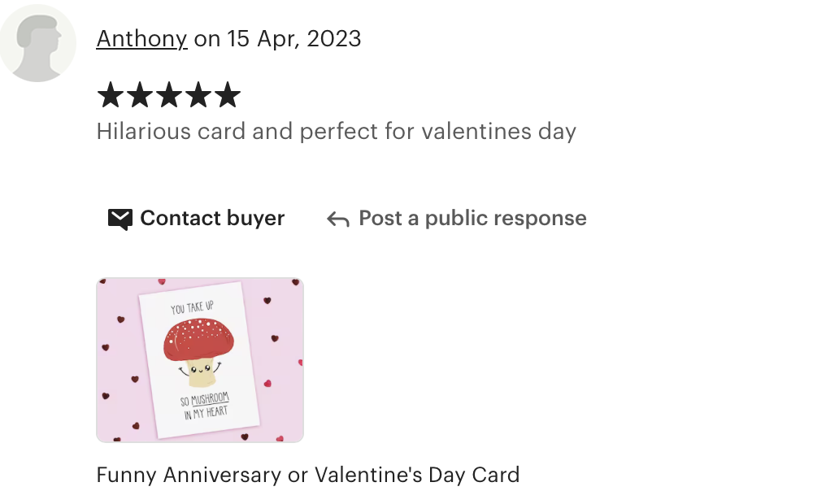Screen dimensions: 839x504
Task: Click the review date 15 Apr, 2023
Action: click(x=293, y=39)
